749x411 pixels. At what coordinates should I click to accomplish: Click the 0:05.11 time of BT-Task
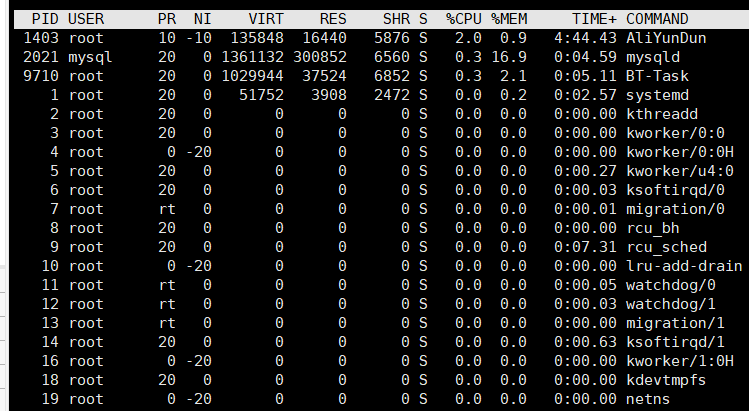tap(586, 76)
